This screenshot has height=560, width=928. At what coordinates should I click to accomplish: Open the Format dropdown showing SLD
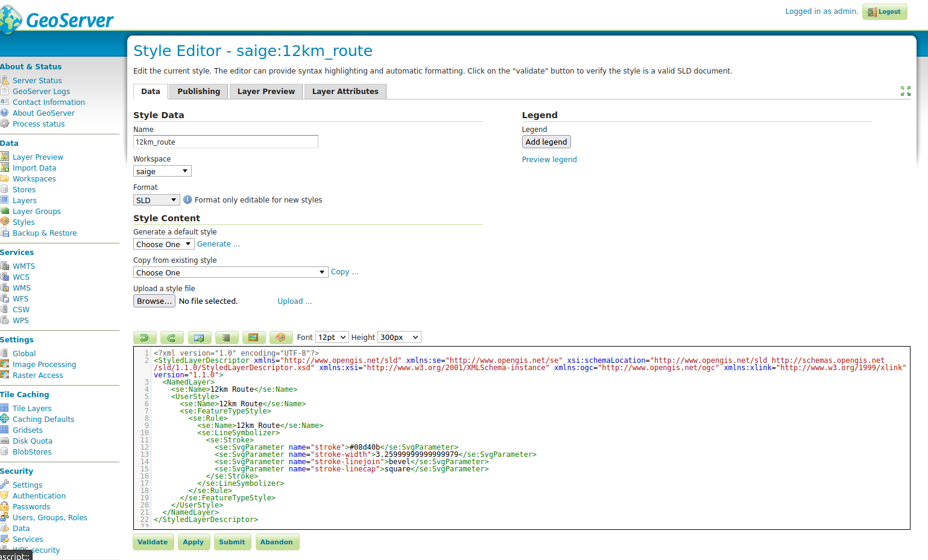pyautogui.click(x=157, y=200)
